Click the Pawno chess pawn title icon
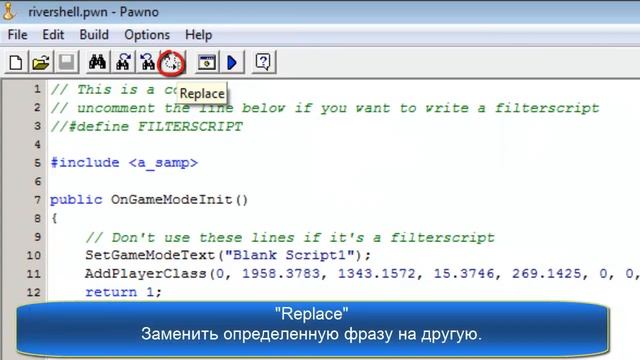The width and height of the screenshot is (640, 360). pyautogui.click(x=9, y=11)
